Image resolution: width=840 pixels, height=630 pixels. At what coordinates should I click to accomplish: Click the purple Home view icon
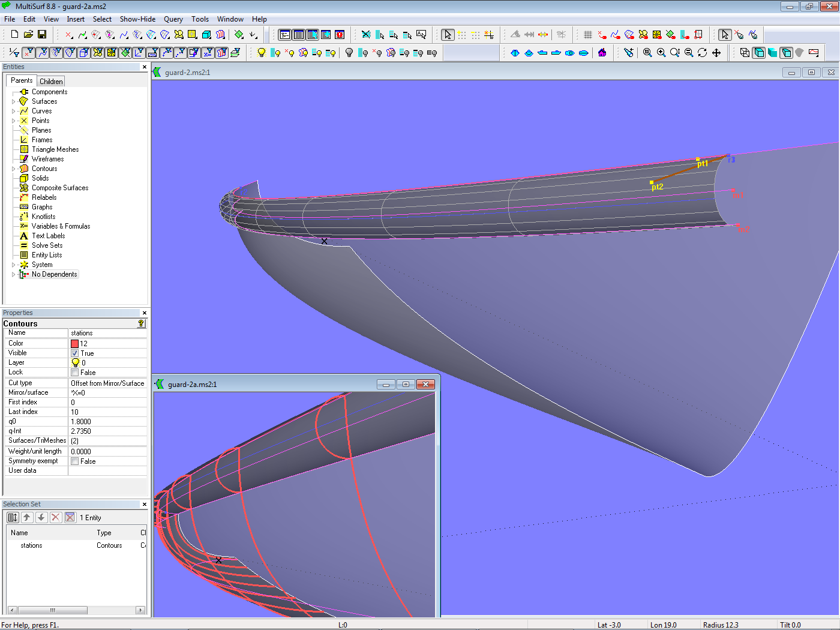click(x=602, y=53)
